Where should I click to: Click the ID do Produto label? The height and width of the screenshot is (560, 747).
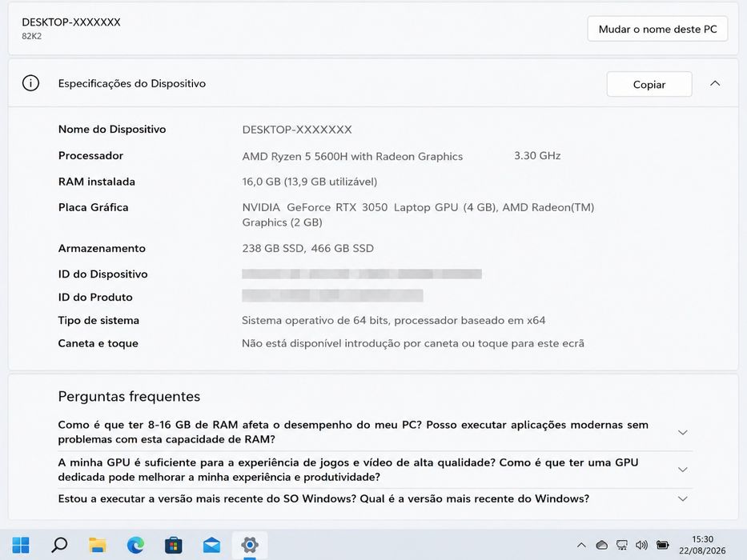coord(95,297)
